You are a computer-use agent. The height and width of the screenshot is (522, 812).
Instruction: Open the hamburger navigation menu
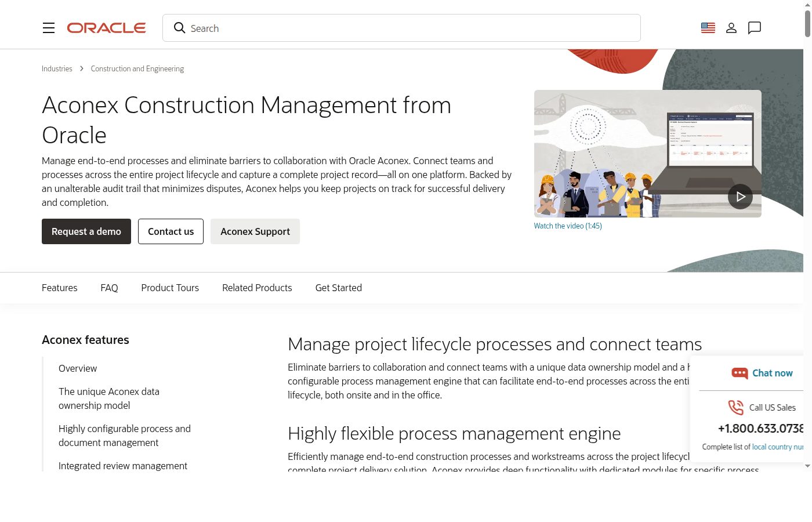[49, 28]
